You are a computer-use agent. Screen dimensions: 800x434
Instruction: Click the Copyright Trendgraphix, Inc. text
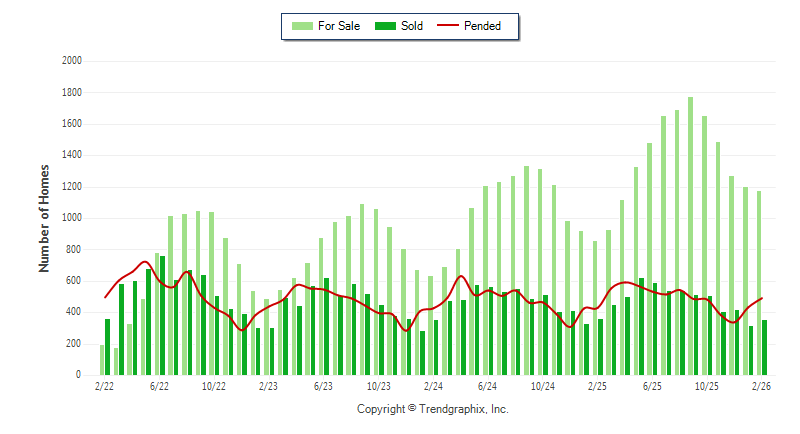[x=433, y=409]
